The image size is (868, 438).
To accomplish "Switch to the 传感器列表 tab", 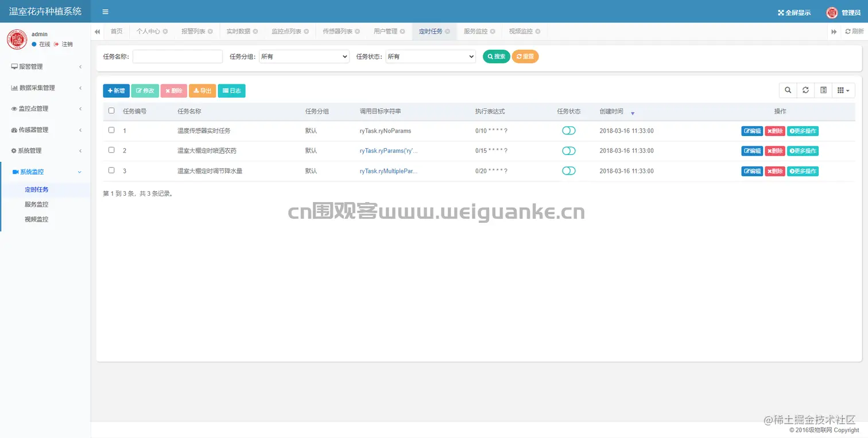I will (x=338, y=32).
